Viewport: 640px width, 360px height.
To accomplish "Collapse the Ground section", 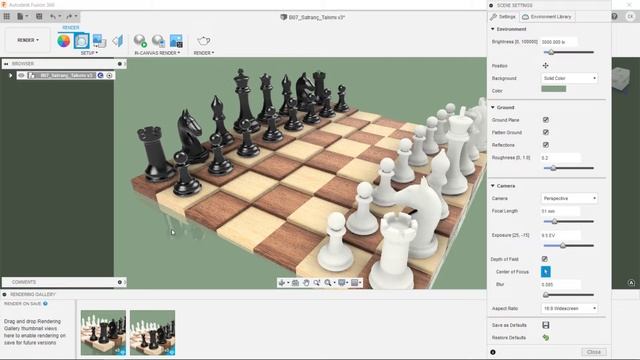I will point(493,107).
